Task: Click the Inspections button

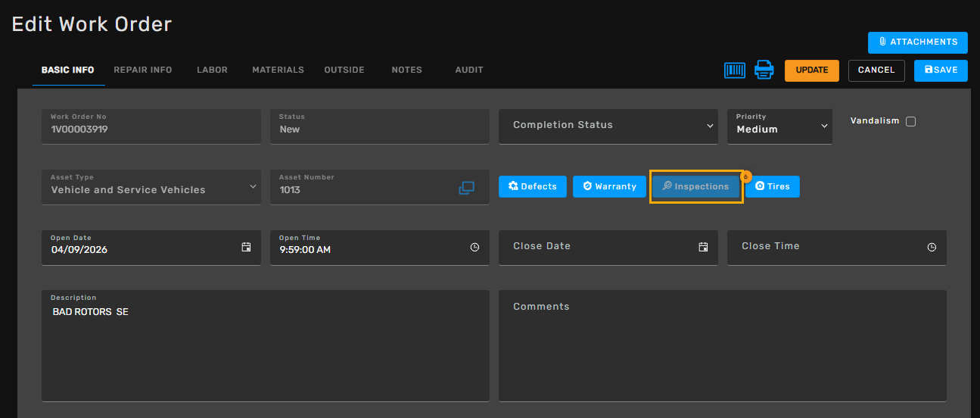Action: click(696, 186)
